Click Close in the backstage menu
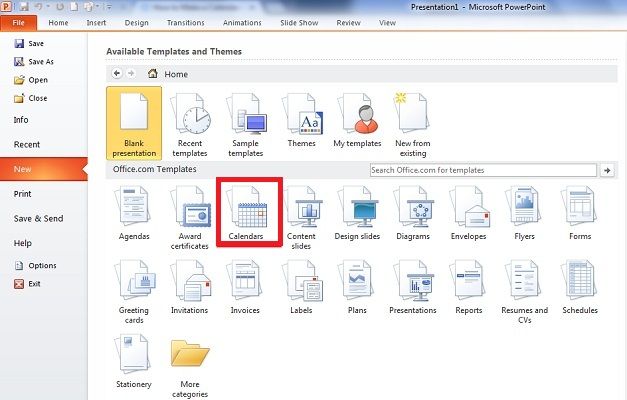 point(30,98)
